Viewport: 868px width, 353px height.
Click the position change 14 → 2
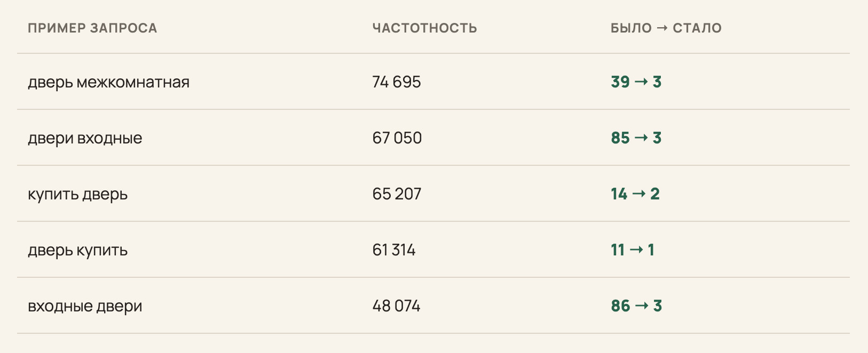click(x=635, y=194)
